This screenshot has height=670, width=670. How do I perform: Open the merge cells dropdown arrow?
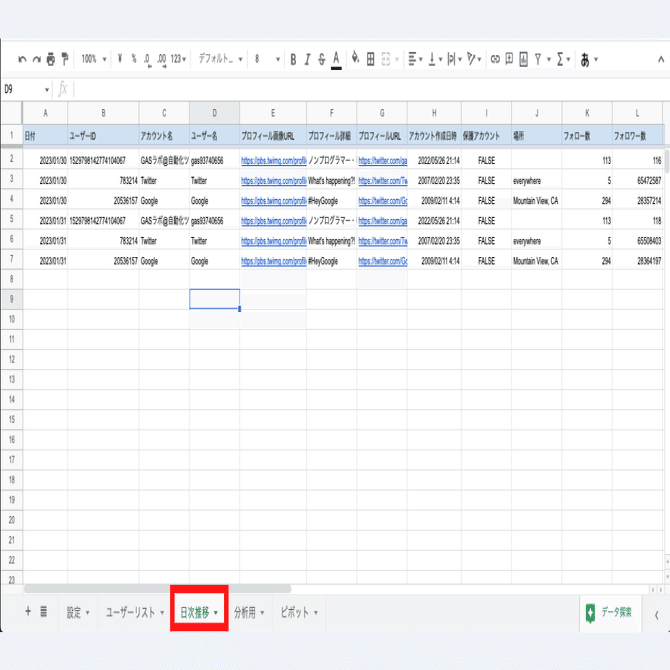pyautogui.click(x=397, y=59)
